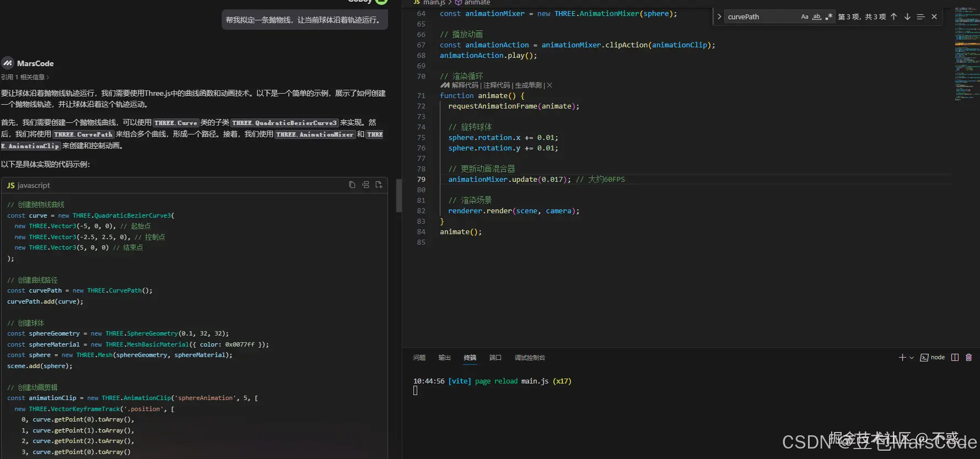The height and width of the screenshot is (459, 980).
Task: Expand the replace field chevron
Action: pyautogui.click(x=719, y=17)
